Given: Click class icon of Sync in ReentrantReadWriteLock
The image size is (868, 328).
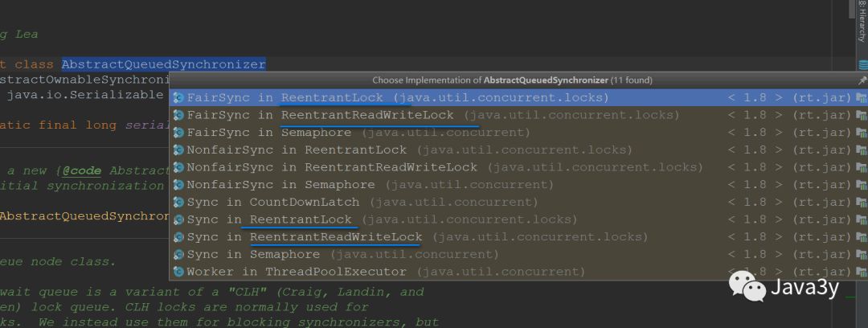Looking at the screenshot, I should [x=178, y=237].
